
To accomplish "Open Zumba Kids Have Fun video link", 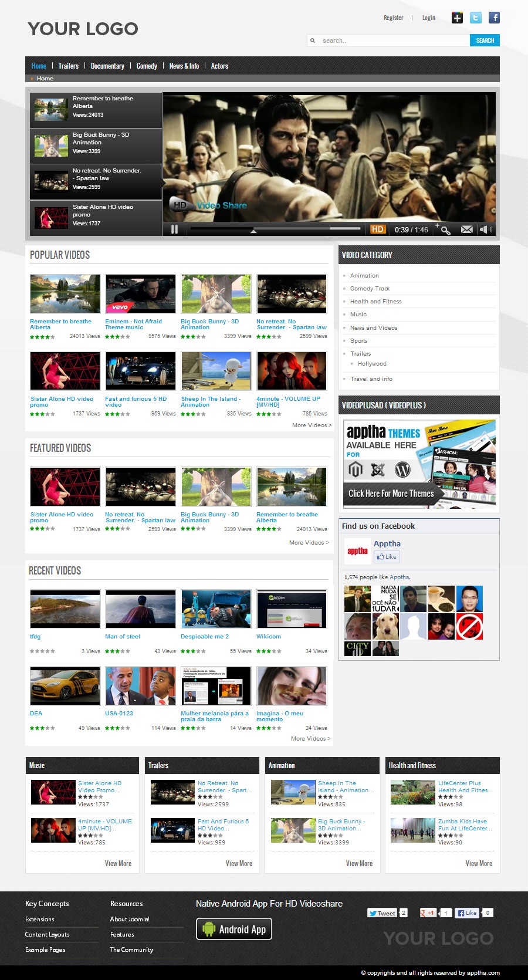I will [x=465, y=824].
